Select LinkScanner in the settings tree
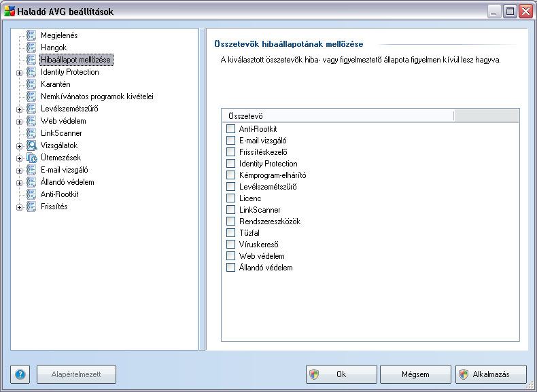Viewport: 537px width, 392px height. [x=61, y=133]
